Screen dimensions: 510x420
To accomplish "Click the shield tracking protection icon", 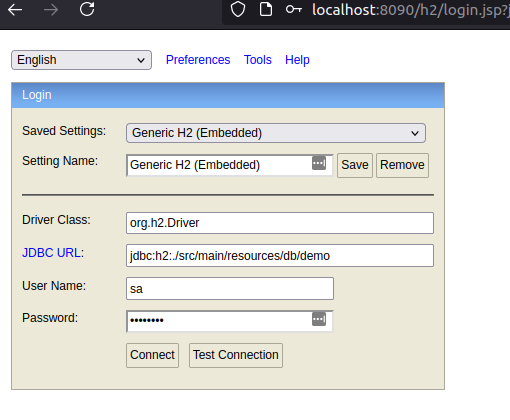I will (238, 9).
